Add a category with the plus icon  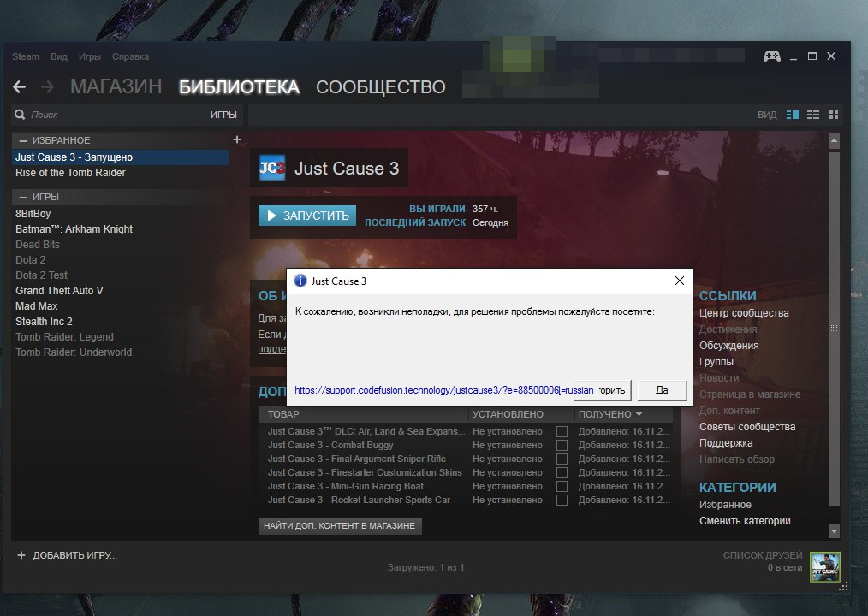click(x=237, y=139)
